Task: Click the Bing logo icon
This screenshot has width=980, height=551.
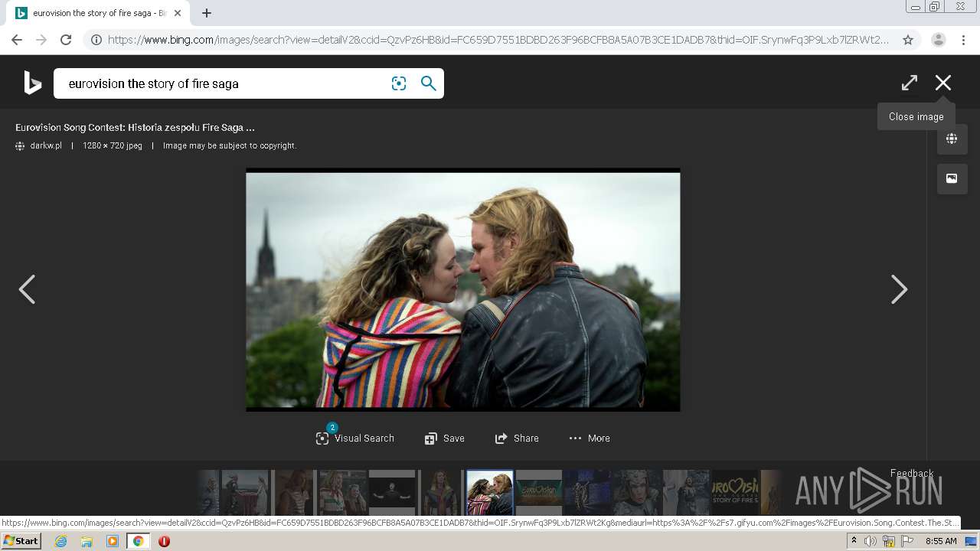Action: tap(32, 83)
